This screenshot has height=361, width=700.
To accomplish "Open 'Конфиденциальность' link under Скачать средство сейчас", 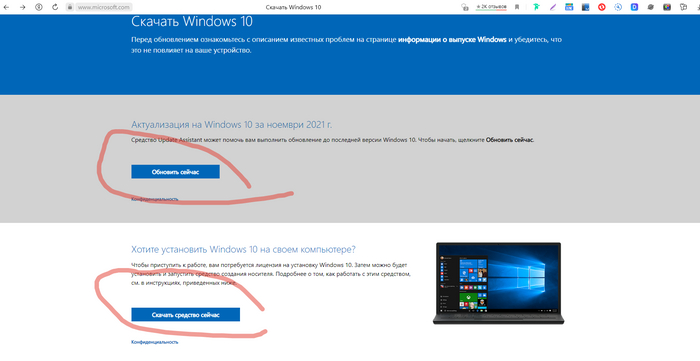I will tap(154, 342).
